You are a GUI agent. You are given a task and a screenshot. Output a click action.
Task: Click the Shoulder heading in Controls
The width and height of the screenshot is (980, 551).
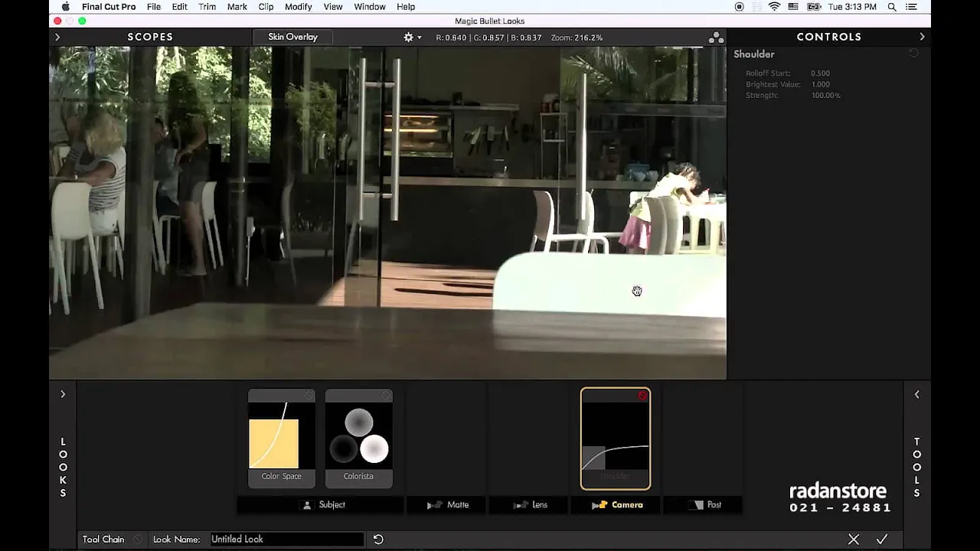(754, 54)
